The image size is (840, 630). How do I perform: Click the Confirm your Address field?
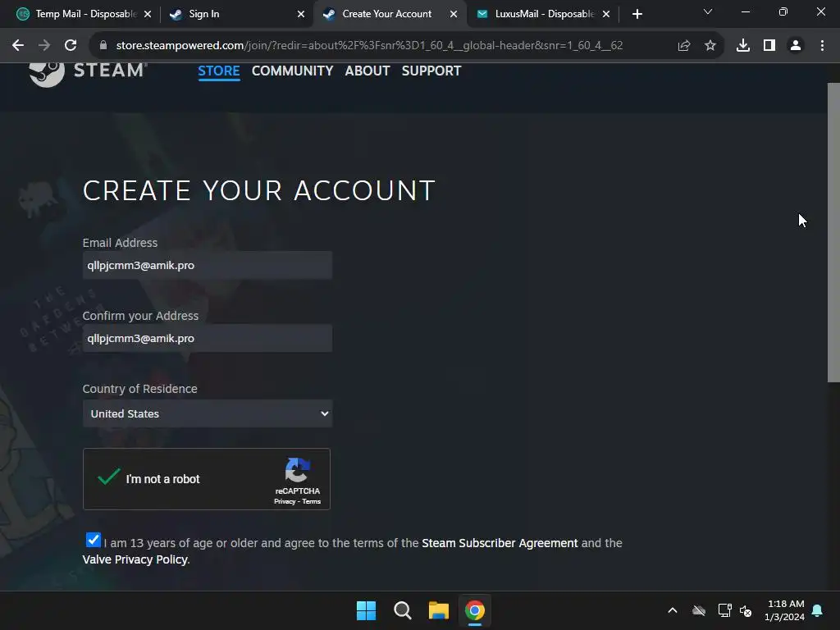click(x=208, y=339)
